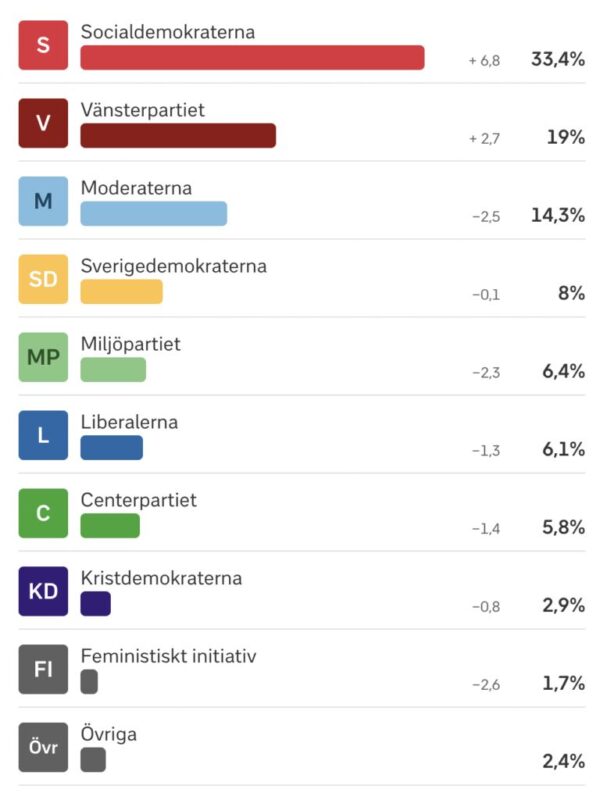Select the light blue M party icon
614x800 pixels.
[43, 201]
